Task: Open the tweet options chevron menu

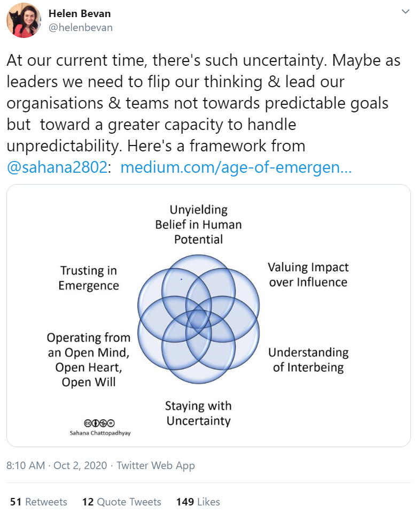Action: (x=405, y=12)
